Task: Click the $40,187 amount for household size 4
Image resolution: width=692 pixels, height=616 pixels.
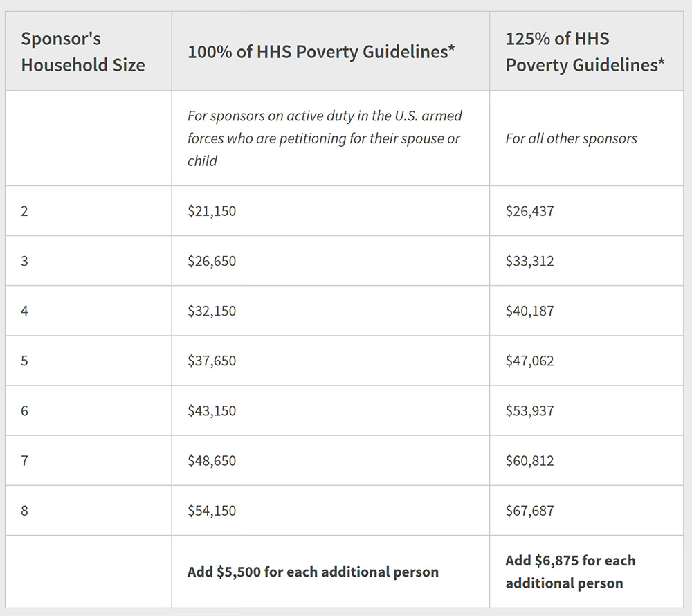Action: [529, 311]
